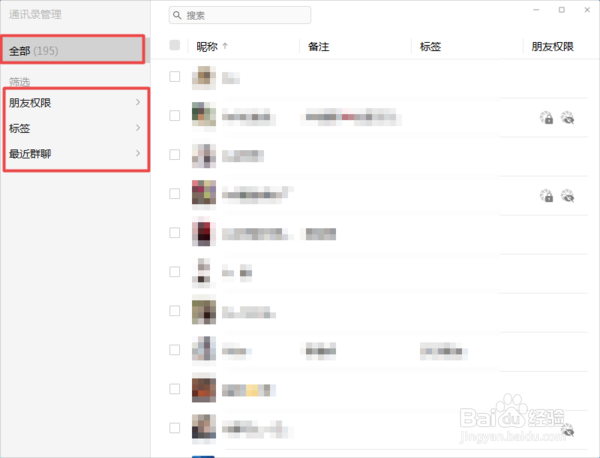Expand the 最近群聊 filter
The image size is (600, 458).
coord(75,154)
